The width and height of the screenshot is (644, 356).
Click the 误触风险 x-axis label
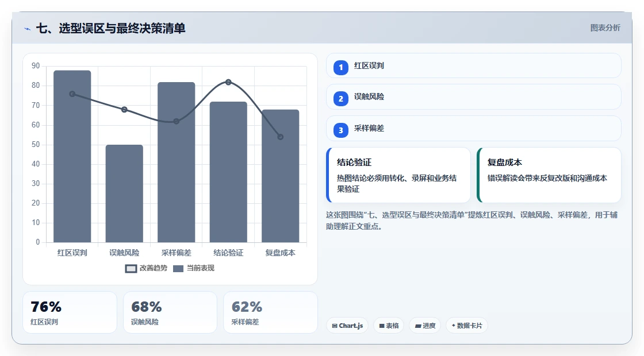(x=124, y=253)
